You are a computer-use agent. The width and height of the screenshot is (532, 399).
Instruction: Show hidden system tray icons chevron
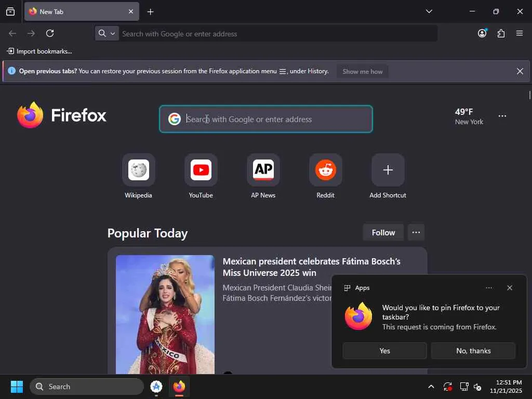click(x=431, y=387)
